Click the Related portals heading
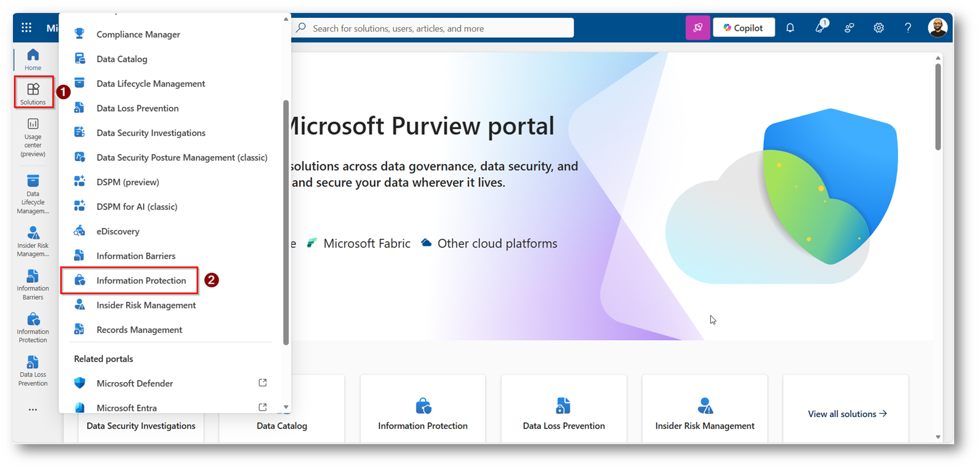This screenshot has width=980, height=470. [103, 359]
